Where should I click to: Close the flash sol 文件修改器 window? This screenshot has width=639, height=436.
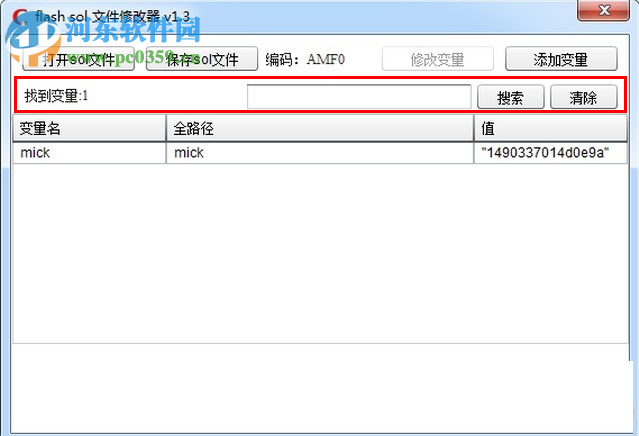point(604,10)
